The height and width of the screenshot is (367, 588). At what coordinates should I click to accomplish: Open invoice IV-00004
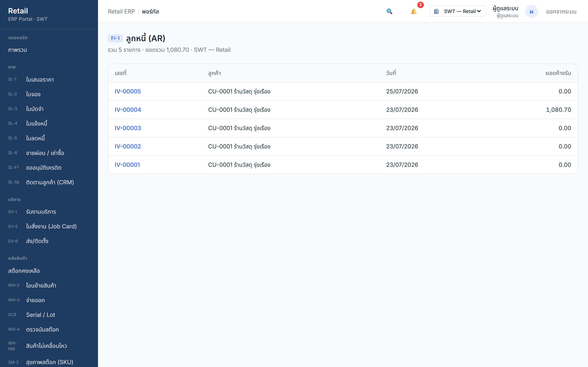[x=128, y=110]
